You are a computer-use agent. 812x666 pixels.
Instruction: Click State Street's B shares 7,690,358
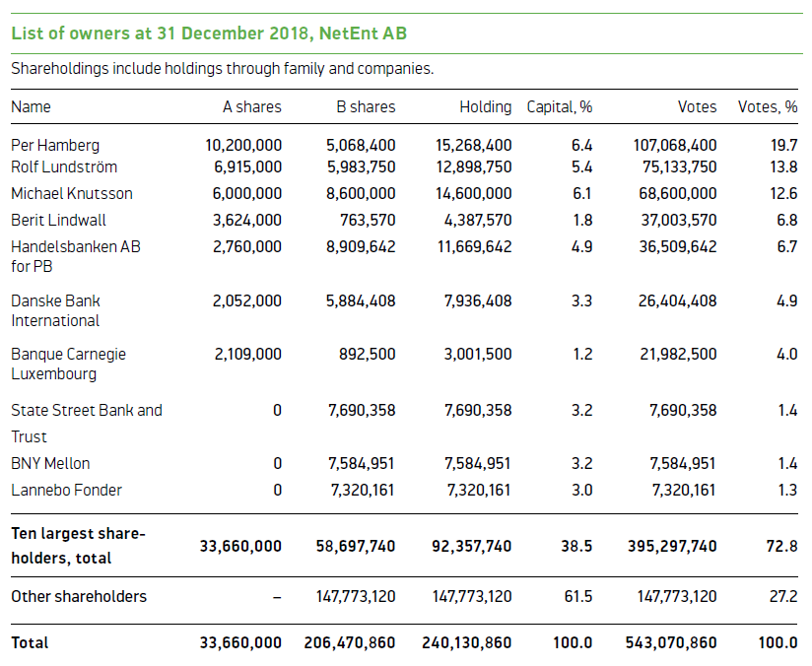tap(362, 410)
